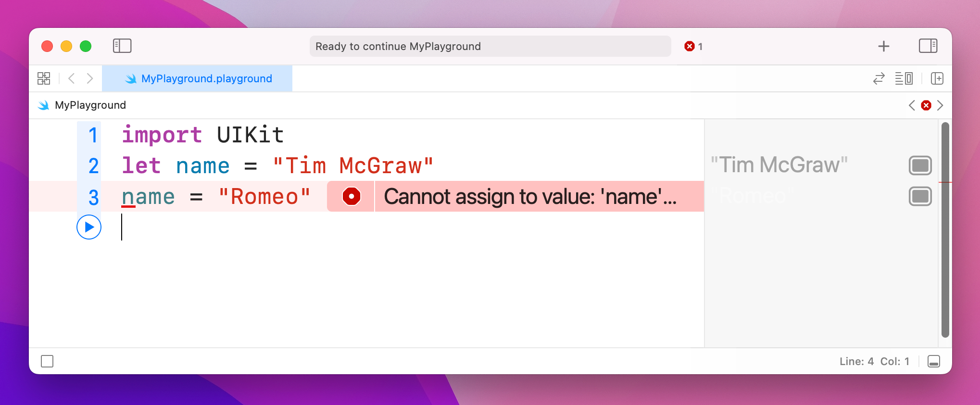Click line number 2 in gutter

pos(93,166)
